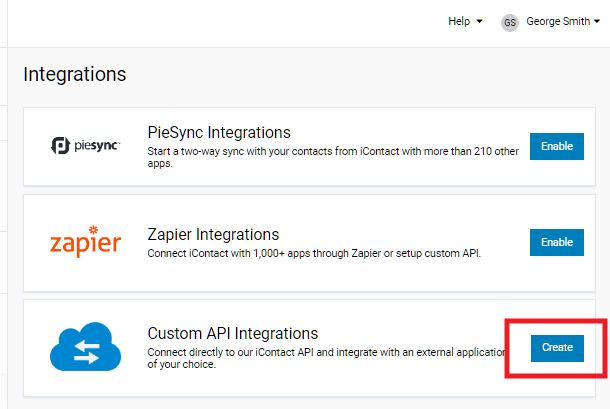Enable PieSync Integrations

(x=557, y=146)
